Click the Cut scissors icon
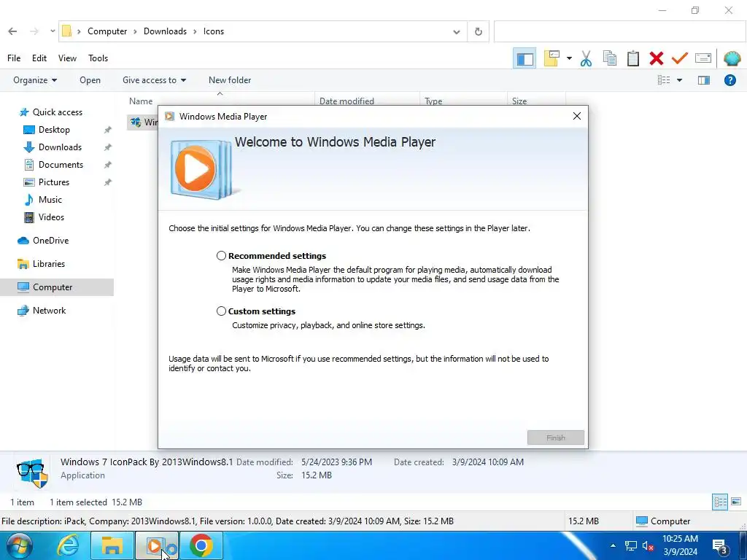 586,58
